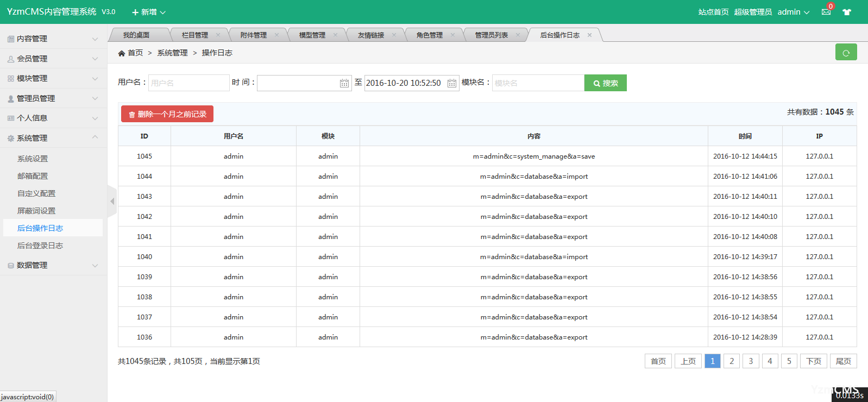Viewport: 868px width, 402px height.
Task: Close the 栏目管理 tab
Action: point(218,35)
